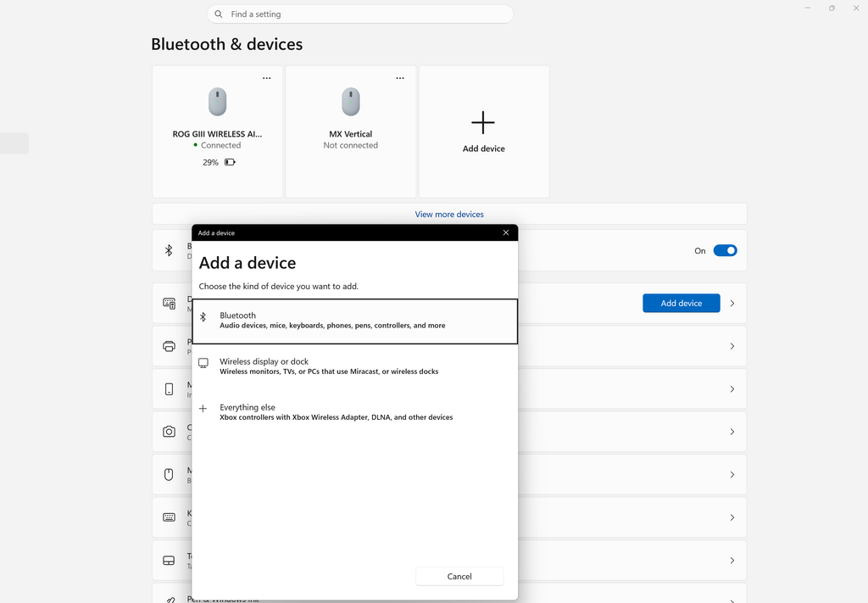Click the ROG GIII WIRELESS mouse icon
This screenshot has height=603, width=868.
pos(218,102)
